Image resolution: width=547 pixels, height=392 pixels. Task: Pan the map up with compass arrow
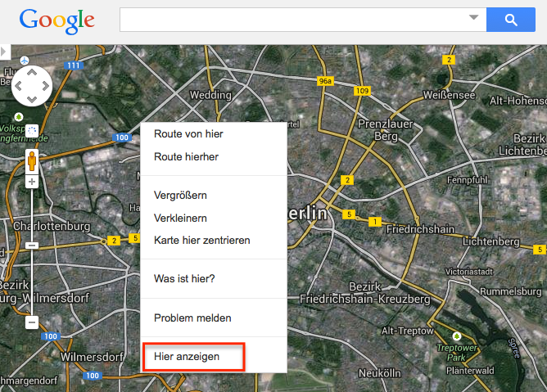click(32, 71)
